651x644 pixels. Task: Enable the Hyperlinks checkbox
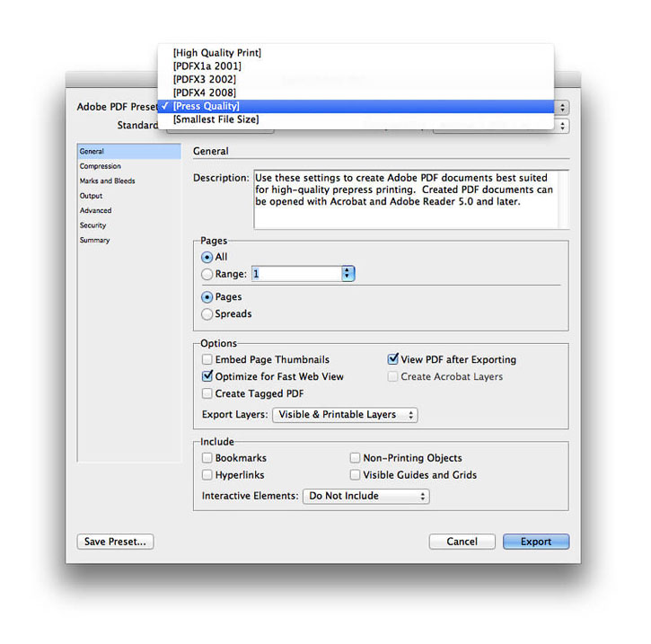(x=207, y=474)
